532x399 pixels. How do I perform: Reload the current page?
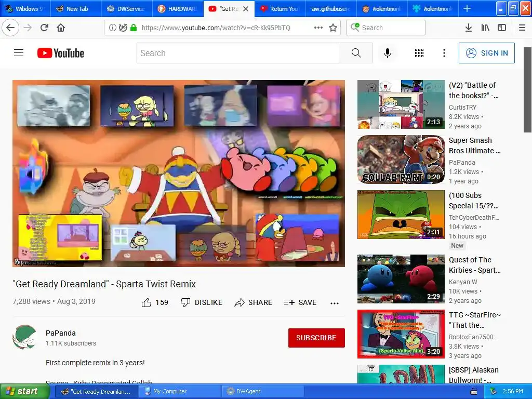[45, 28]
